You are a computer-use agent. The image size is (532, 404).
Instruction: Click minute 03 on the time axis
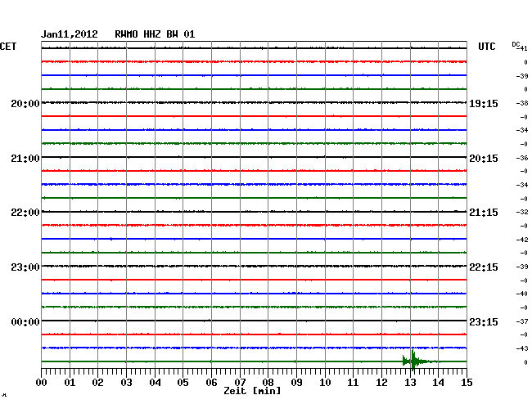click(126, 382)
